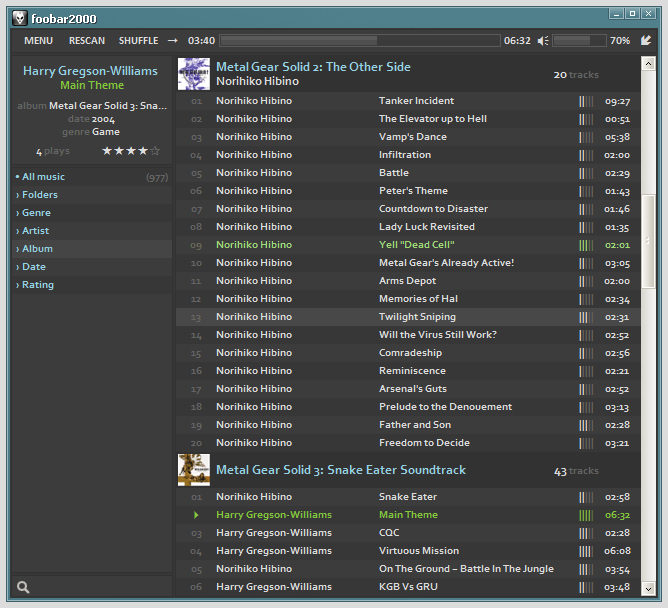Expand the Date filter
Image resolution: width=668 pixels, height=608 pixels.
tap(92, 267)
